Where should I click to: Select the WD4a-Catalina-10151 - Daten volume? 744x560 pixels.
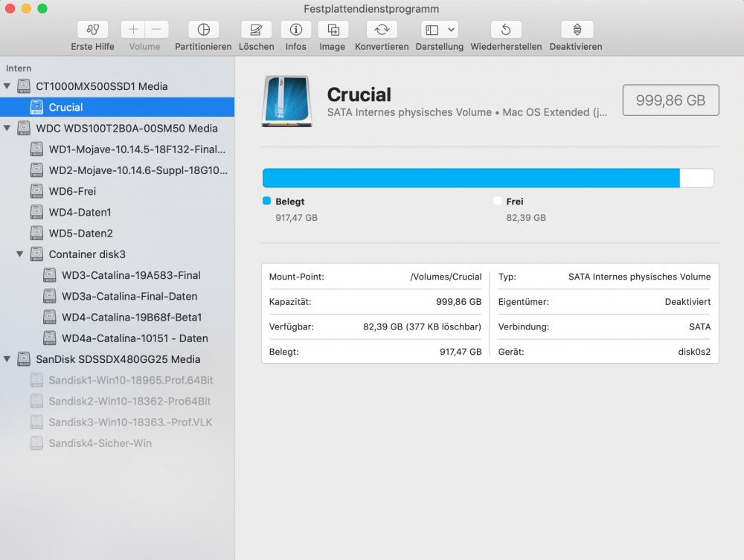click(118, 338)
